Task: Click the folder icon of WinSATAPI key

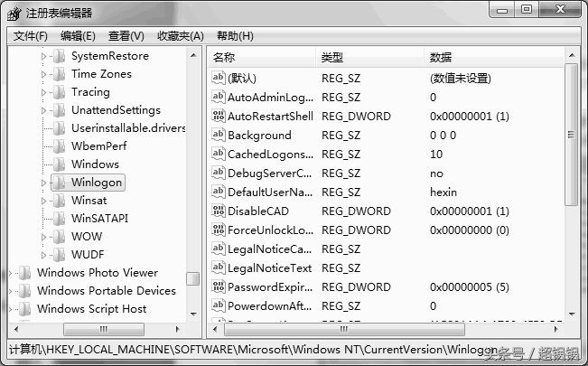Action: [x=59, y=219]
